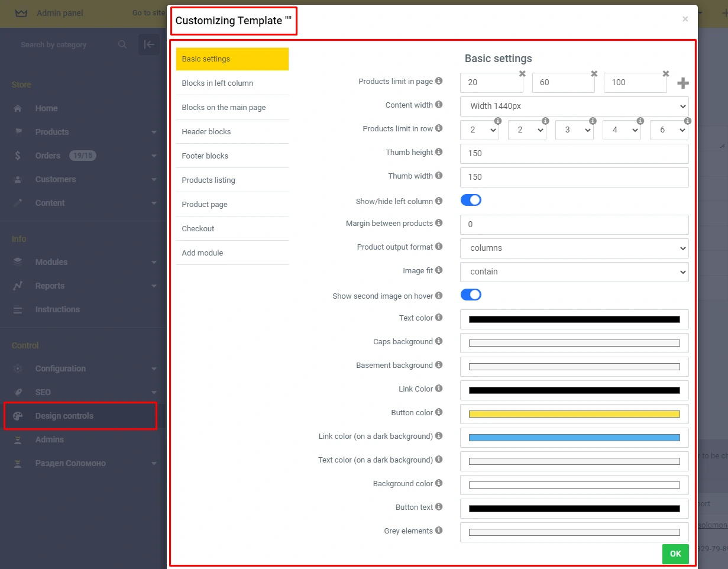Viewport: 728px width, 569px height.
Task: Click the plus icon to add a products limit
Action: point(682,83)
